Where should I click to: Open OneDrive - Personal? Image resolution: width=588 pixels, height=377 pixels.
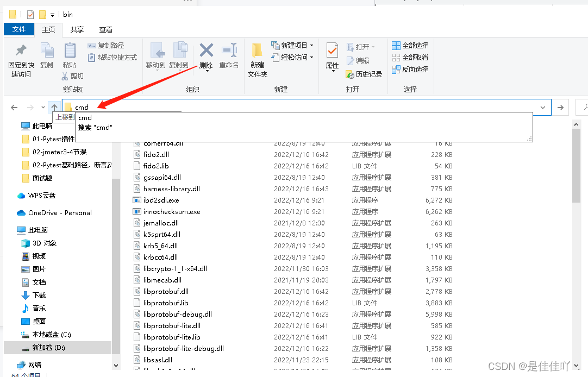coord(54,213)
